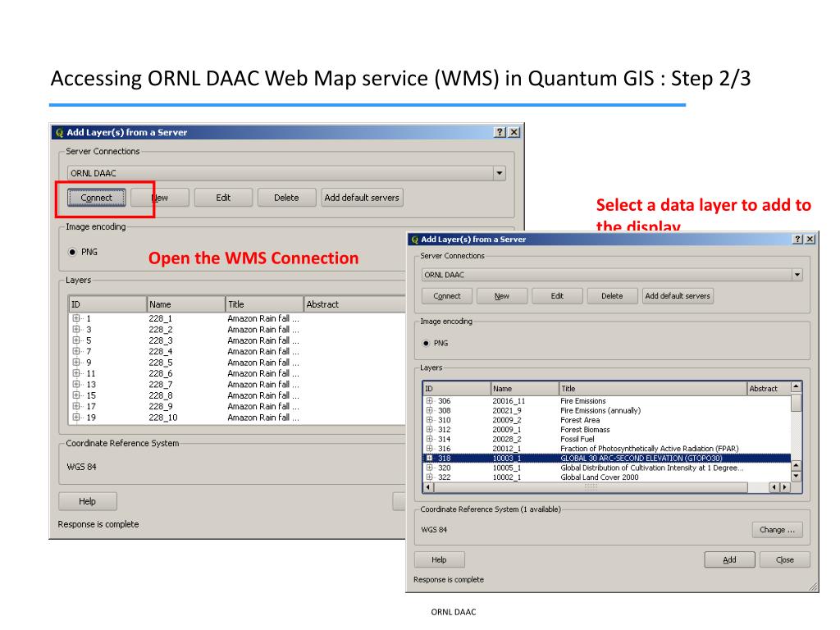Click Close button in front dialog
The image size is (840, 630).
click(785, 559)
